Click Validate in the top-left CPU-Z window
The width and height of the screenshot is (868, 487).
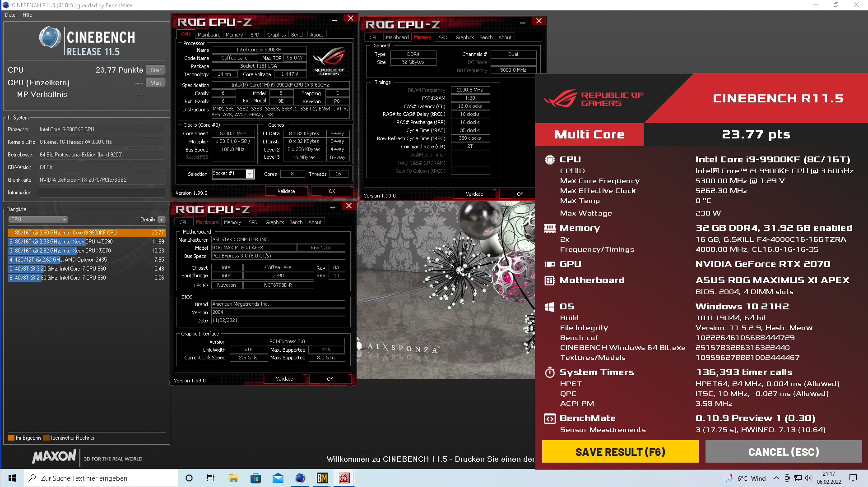point(286,191)
